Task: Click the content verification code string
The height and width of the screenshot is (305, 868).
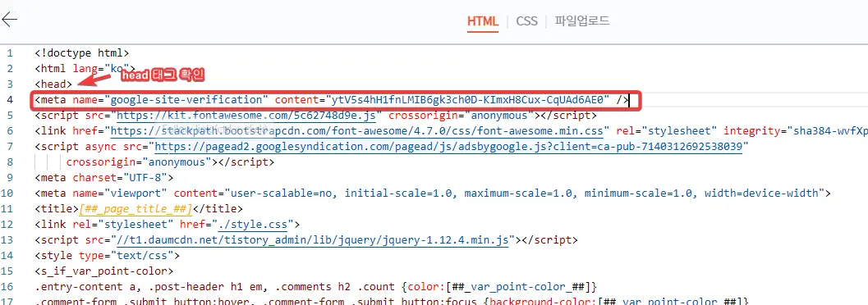Action: coord(468,100)
